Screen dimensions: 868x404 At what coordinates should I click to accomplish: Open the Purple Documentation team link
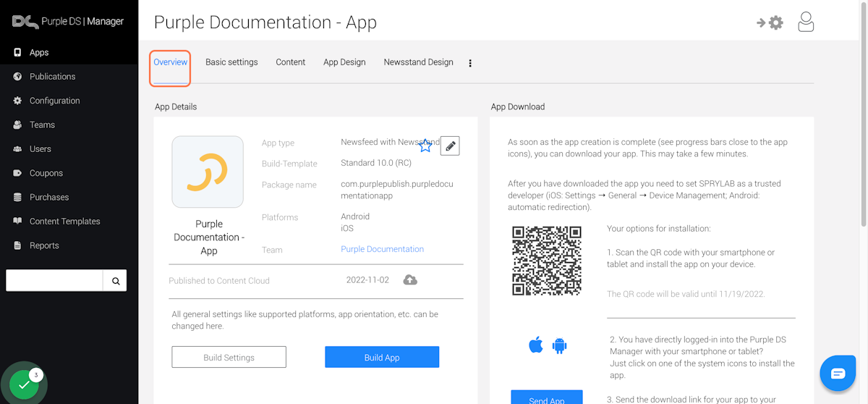[383, 249]
